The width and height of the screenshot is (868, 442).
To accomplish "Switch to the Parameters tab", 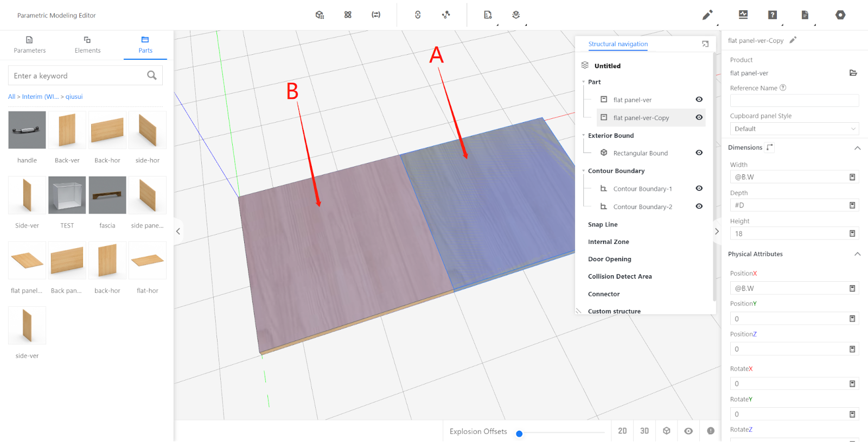I will coord(29,45).
